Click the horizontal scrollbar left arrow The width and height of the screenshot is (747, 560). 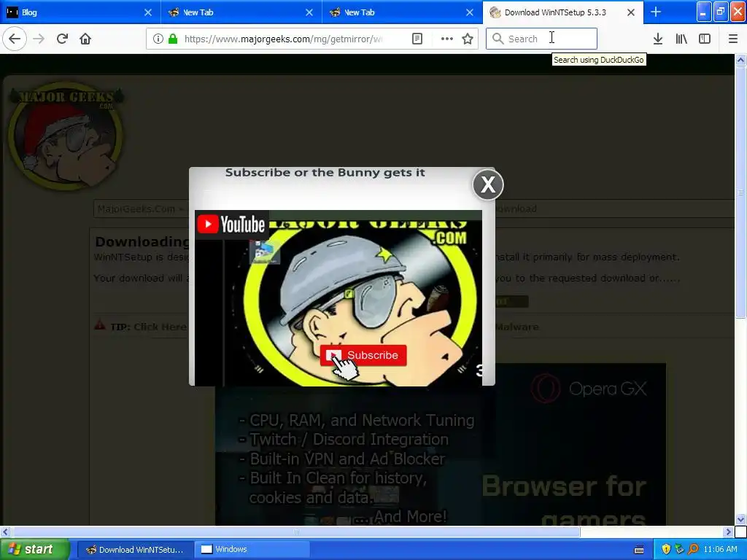[5, 532]
